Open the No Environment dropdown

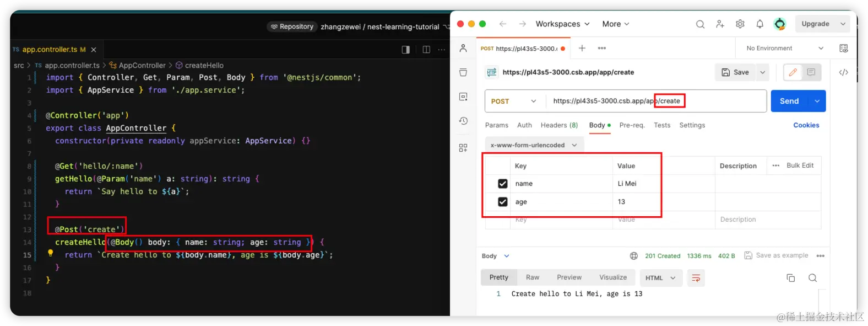tap(785, 48)
